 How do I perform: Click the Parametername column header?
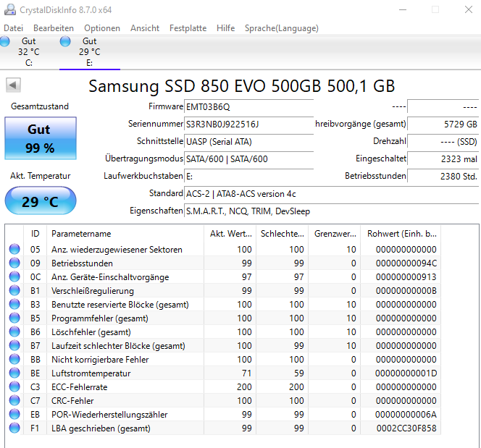(125, 234)
